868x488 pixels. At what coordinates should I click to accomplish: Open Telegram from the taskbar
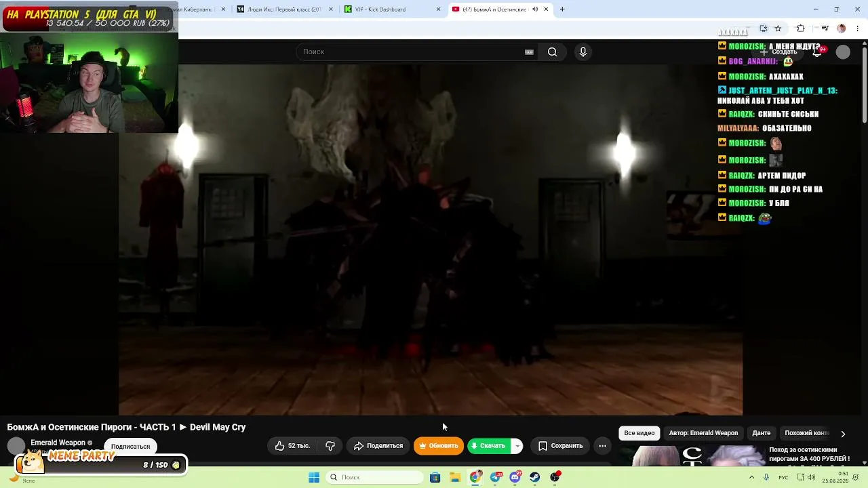[496, 477]
